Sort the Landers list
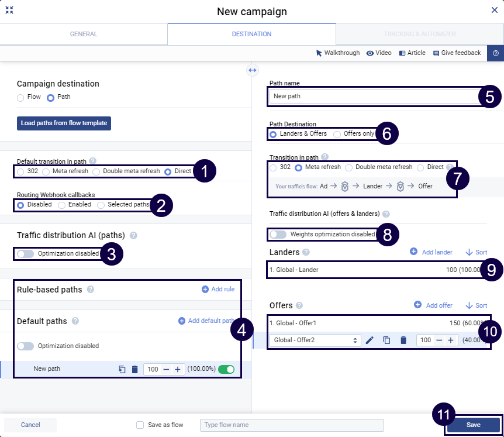Viewport: 504px width, 437px height. point(476,252)
